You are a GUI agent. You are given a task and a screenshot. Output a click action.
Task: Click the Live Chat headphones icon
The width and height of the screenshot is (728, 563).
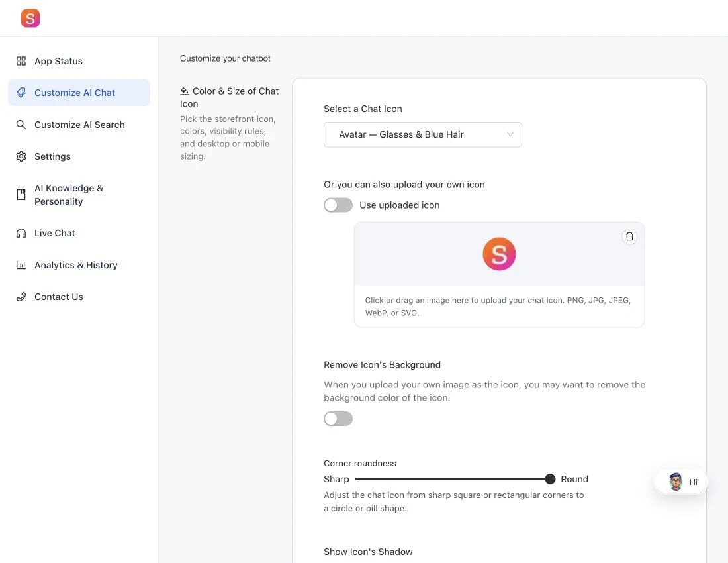click(21, 233)
